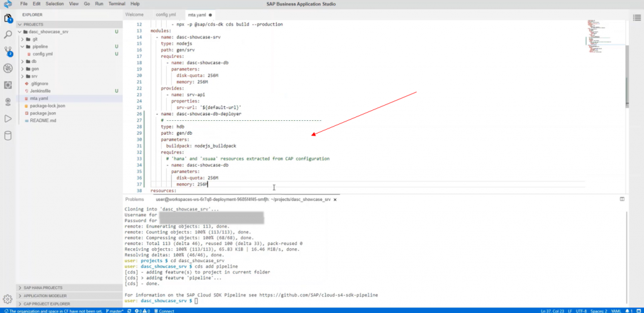Expand the srv folder
This screenshot has height=313, width=644.
coord(69,76)
